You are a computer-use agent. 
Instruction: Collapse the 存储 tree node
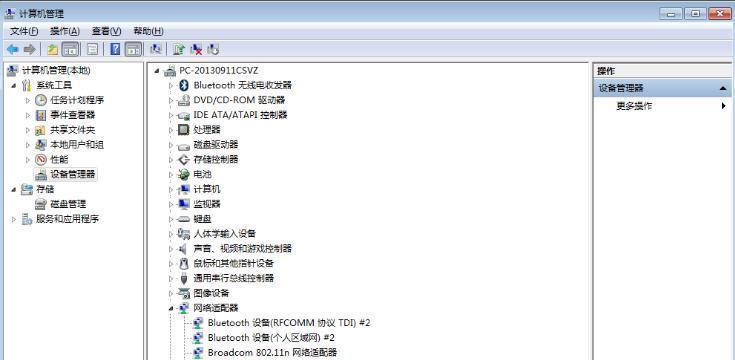tap(13, 189)
